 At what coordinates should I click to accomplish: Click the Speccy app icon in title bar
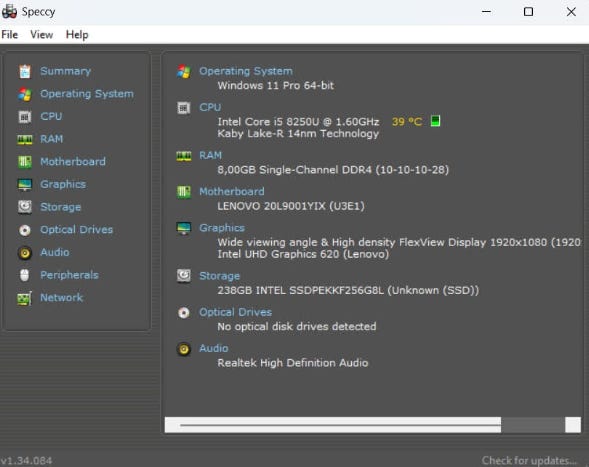point(9,12)
